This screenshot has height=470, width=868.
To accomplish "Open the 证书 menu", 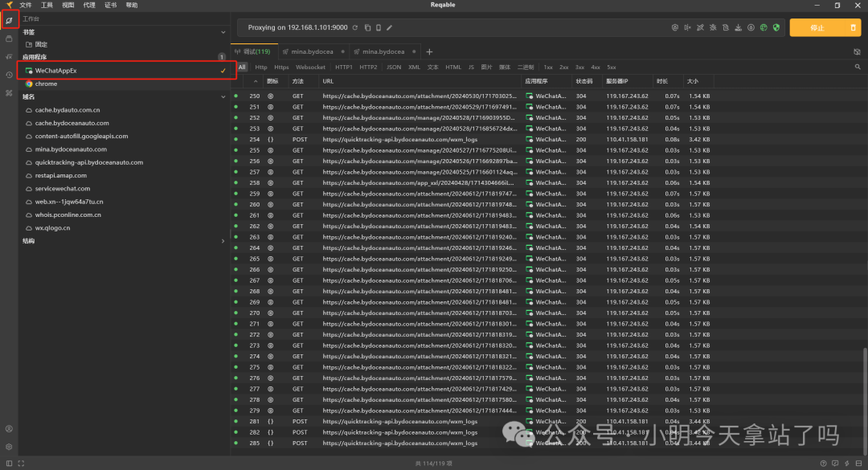I will pyautogui.click(x=111, y=5).
